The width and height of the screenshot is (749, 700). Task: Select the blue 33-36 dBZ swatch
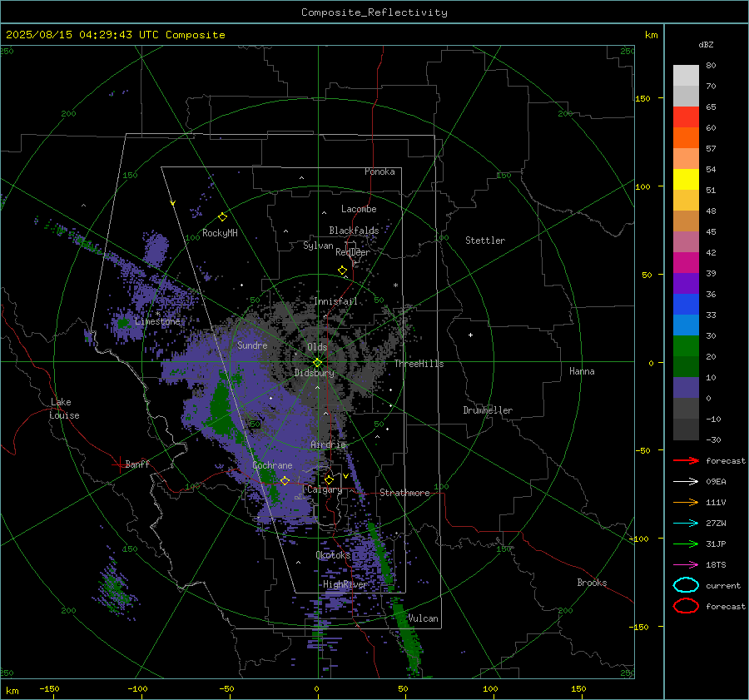pyautogui.click(x=686, y=304)
